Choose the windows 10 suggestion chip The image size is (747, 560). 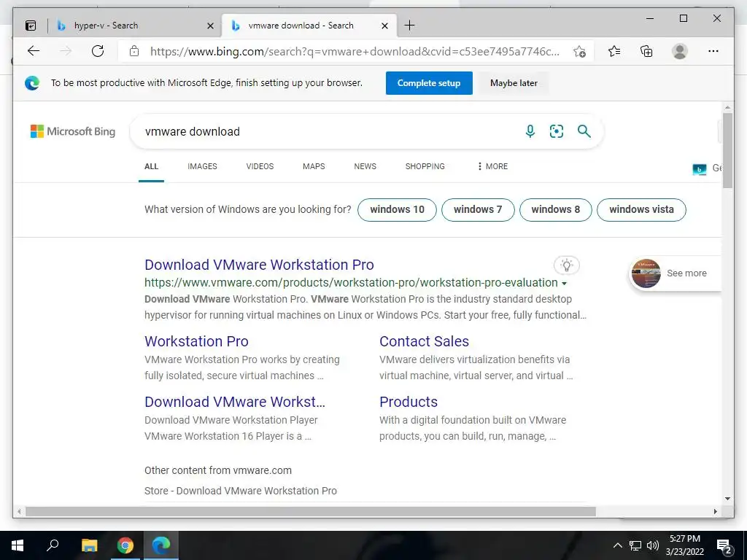point(397,209)
